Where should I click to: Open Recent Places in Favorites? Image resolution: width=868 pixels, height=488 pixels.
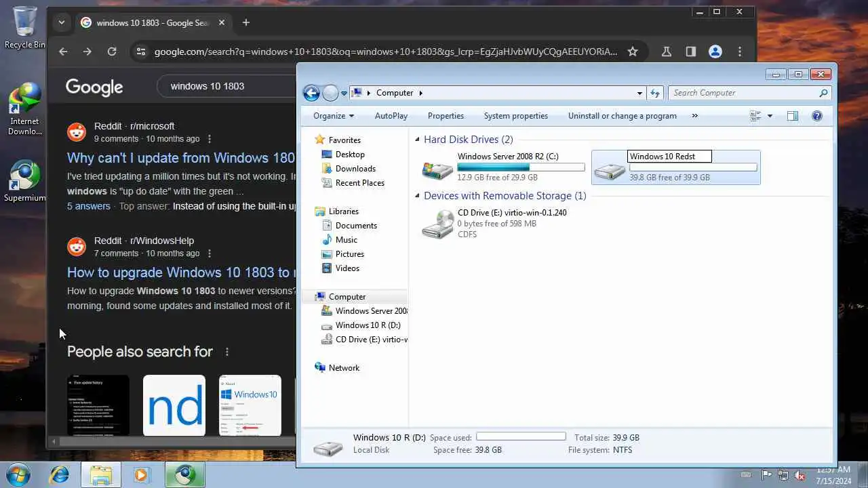359,183
